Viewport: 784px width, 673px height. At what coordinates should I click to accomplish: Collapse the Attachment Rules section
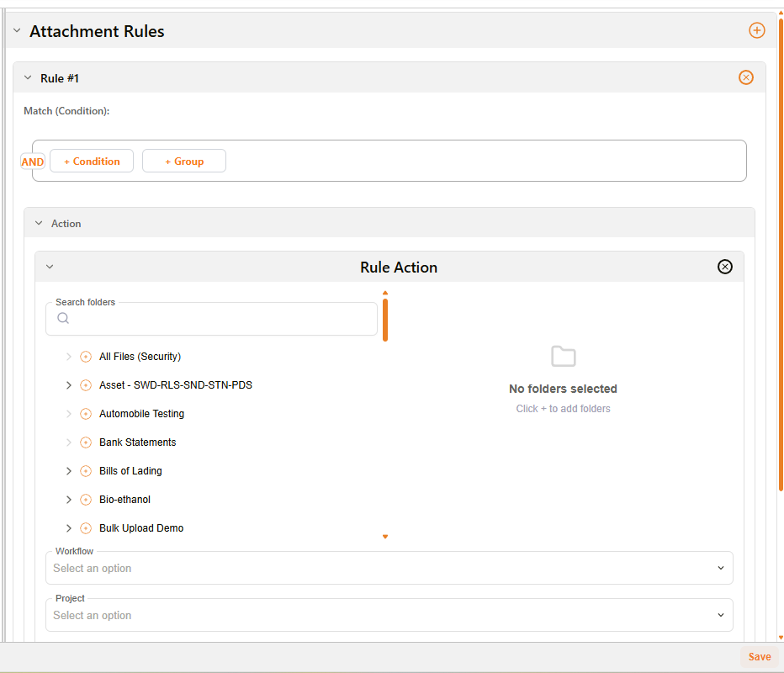click(x=17, y=30)
